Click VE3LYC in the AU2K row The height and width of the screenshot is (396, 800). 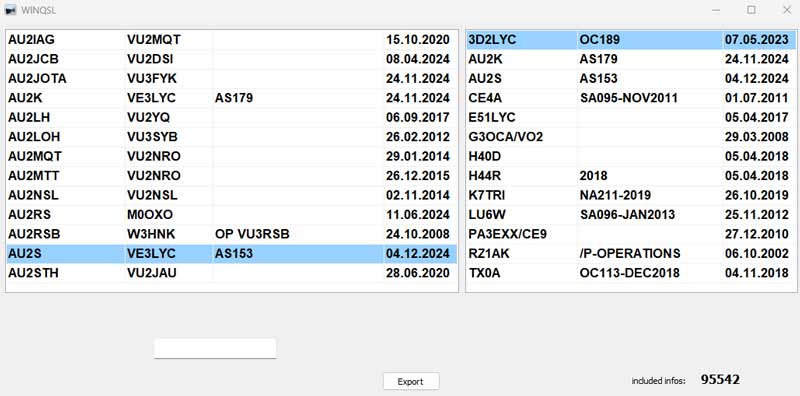152,98
